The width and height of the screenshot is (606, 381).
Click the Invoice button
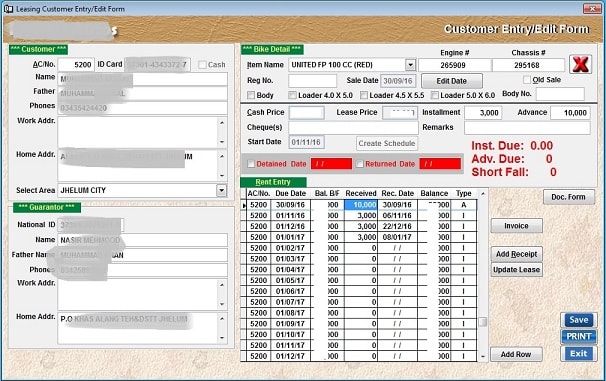[x=516, y=226]
